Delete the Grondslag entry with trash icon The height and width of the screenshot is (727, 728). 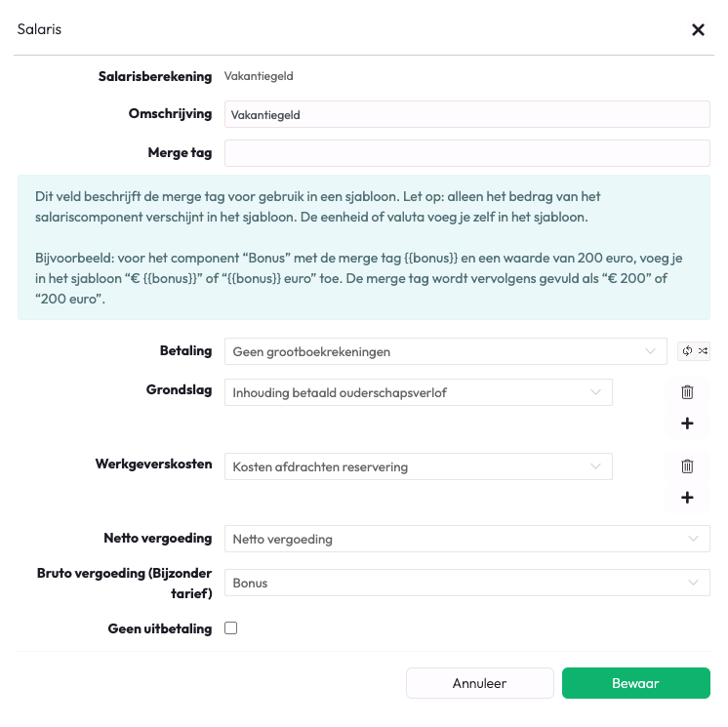687,392
